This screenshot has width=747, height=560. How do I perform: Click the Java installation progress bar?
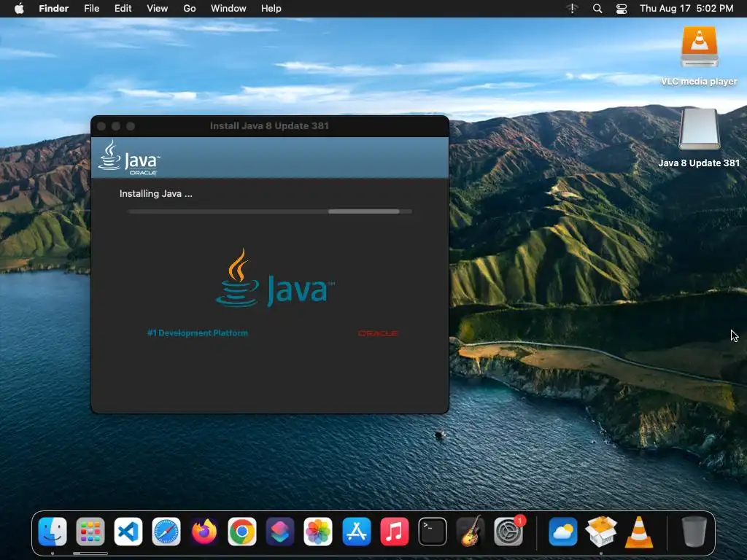click(x=270, y=211)
